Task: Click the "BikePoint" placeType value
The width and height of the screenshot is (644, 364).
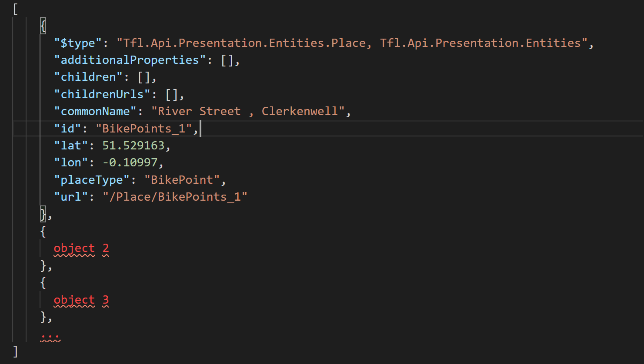Action: (182, 180)
